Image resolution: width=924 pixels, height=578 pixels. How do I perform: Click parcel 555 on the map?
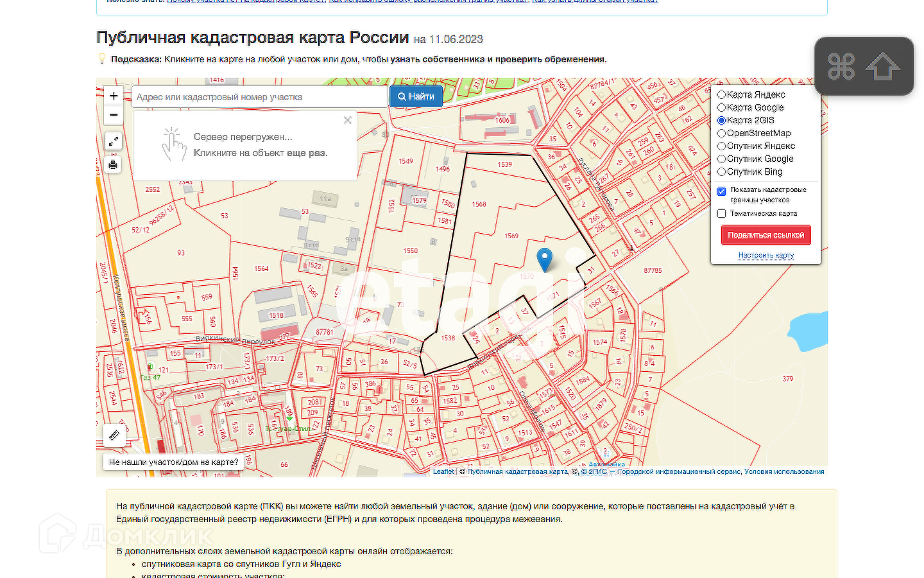(x=187, y=319)
